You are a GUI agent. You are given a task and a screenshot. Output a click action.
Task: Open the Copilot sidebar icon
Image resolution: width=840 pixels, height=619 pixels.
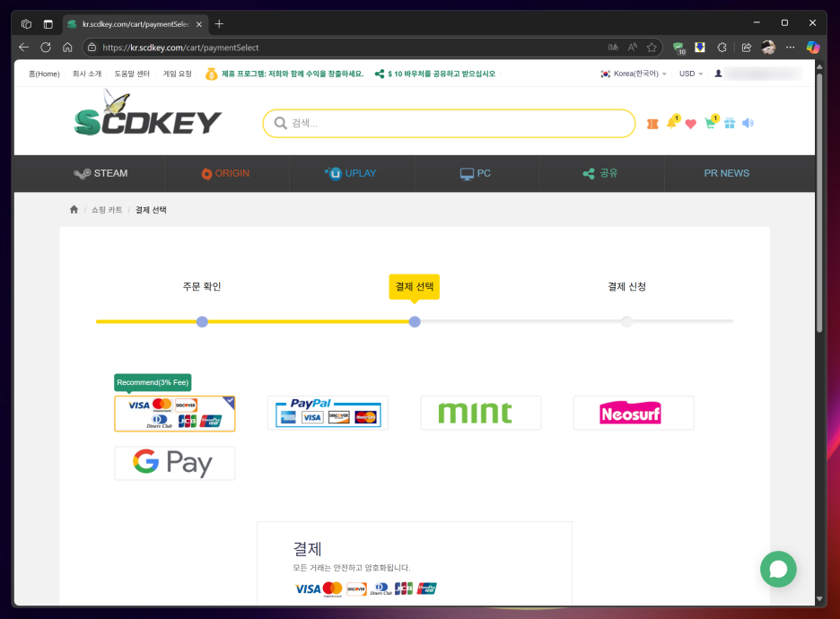point(813,48)
